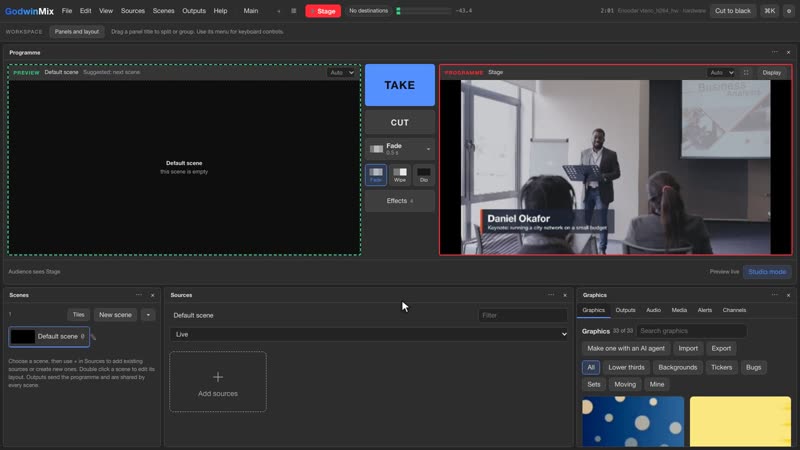
Task: Select the Bugs filter chip
Action: point(753,367)
